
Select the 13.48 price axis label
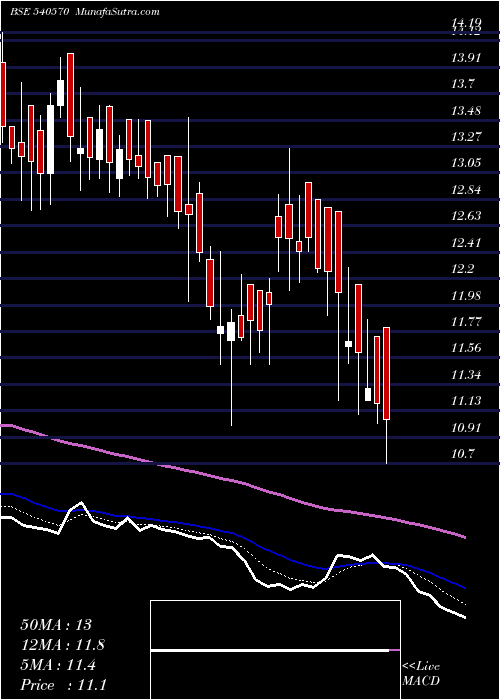pyautogui.click(x=466, y=110)
